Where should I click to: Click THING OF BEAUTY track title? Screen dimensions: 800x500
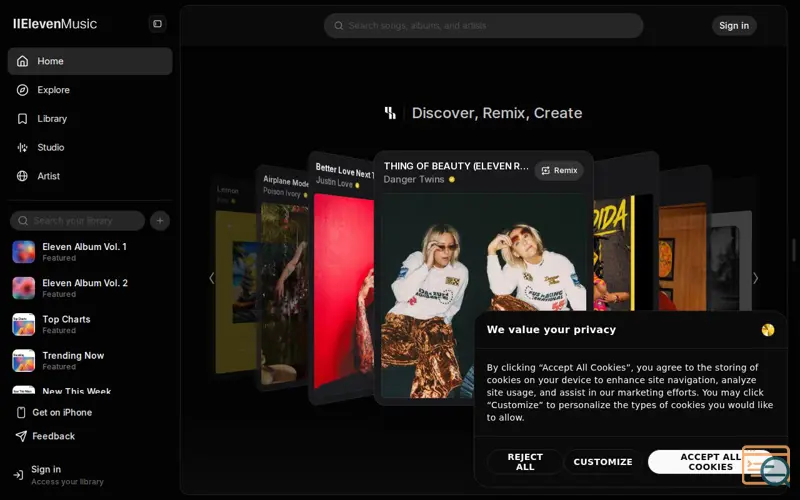pyautogui.click(x=456, y=166)
